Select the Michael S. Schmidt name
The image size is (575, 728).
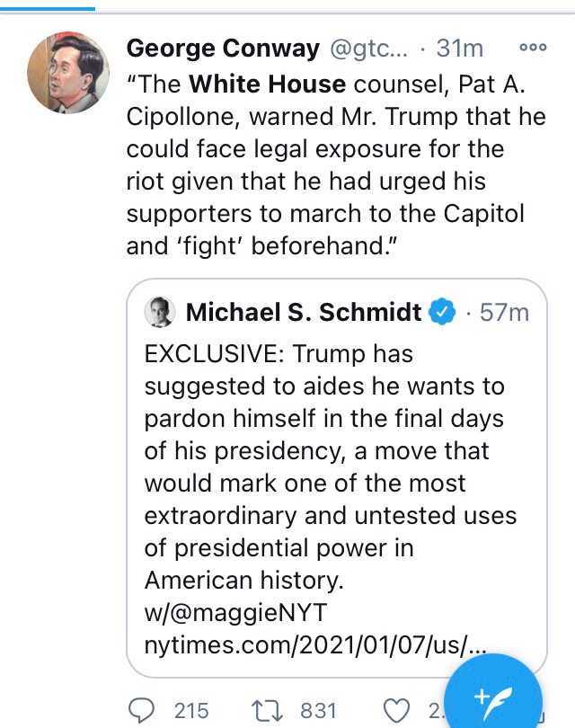click(303, 312)
